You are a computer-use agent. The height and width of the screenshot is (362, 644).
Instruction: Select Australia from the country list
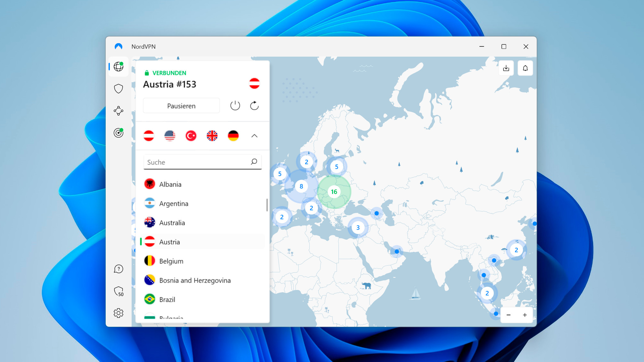(x=202, y=222)
